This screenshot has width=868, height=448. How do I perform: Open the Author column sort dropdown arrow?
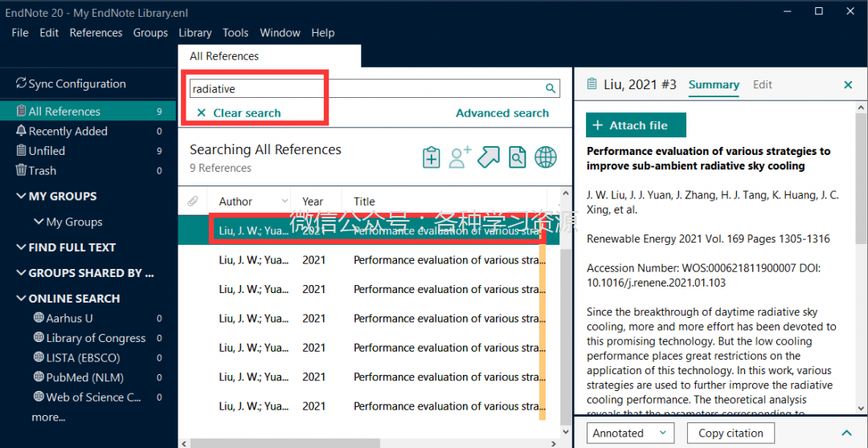285,202
